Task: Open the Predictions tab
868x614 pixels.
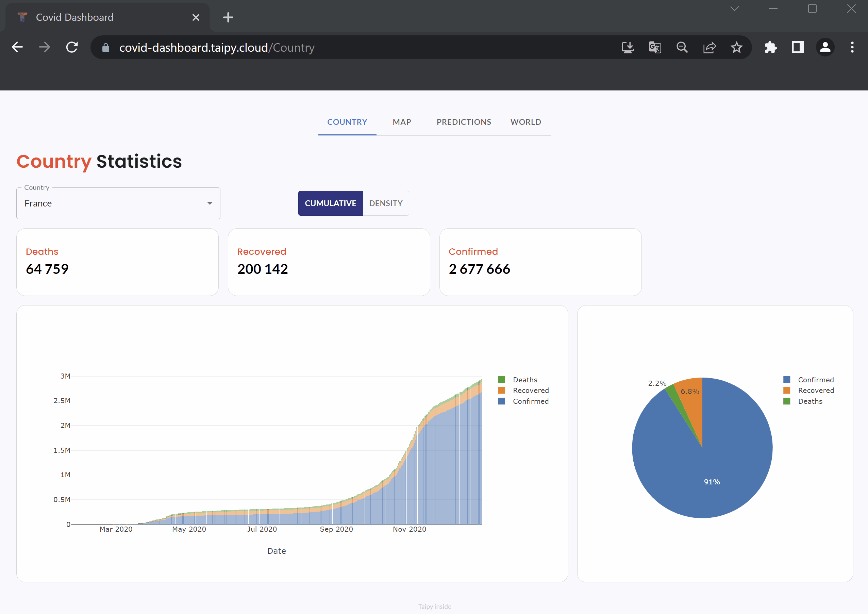Action: pos(464,122)
